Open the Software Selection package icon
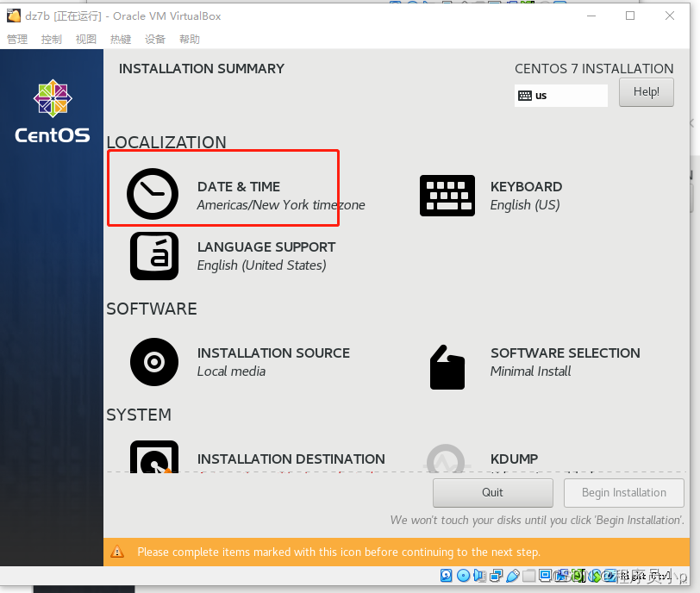The image size is (700, 593). (447, 367)
